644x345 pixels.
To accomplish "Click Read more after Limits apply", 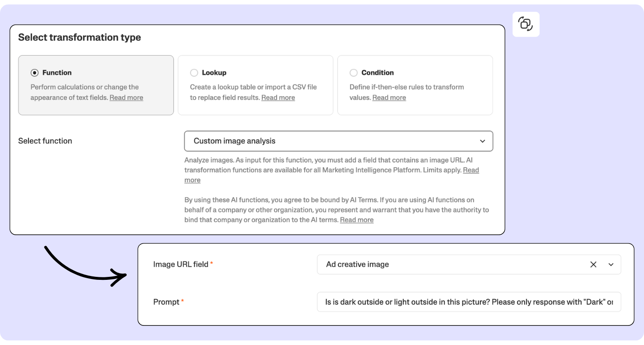I will (x=471, y=170).
